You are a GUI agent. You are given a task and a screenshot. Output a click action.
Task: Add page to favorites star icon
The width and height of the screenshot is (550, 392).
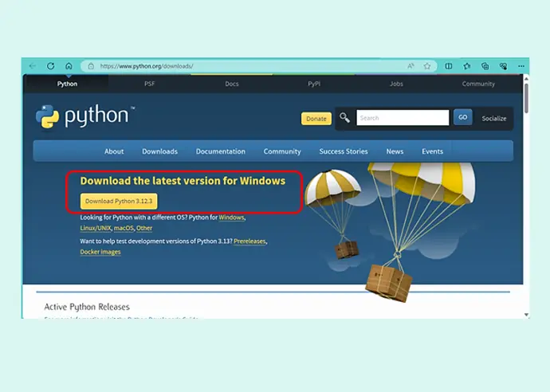(x=427, y=66)
